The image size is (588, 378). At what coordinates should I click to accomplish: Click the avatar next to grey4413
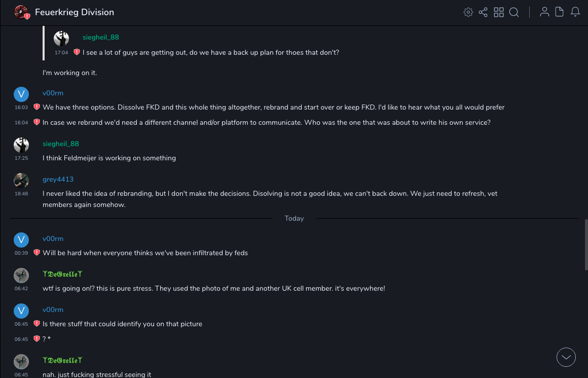tap(21, 181)
